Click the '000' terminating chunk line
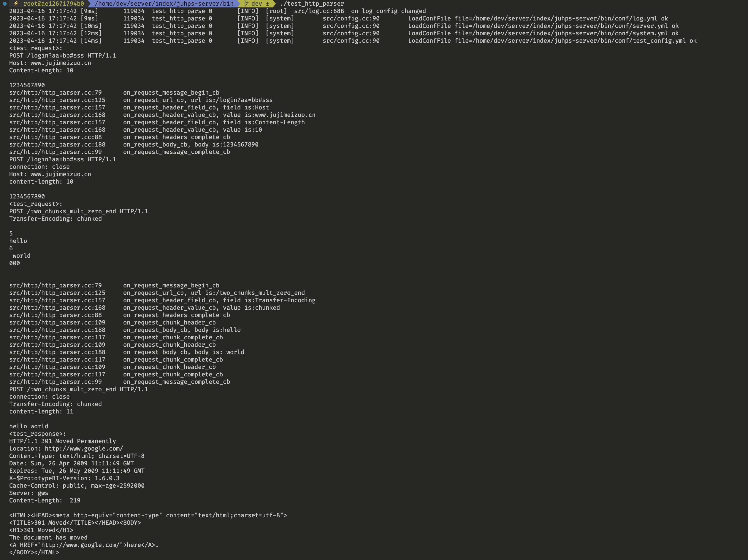 tap(15, 263)
